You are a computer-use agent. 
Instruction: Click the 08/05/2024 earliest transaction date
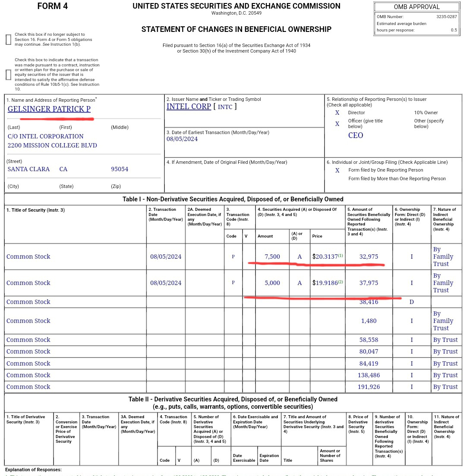click(x=182, y=139)
